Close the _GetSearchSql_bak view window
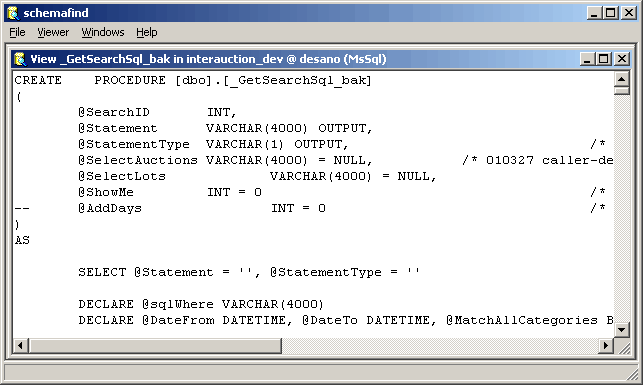Viewport: 643px width, 385px height. tap(622, 59)
